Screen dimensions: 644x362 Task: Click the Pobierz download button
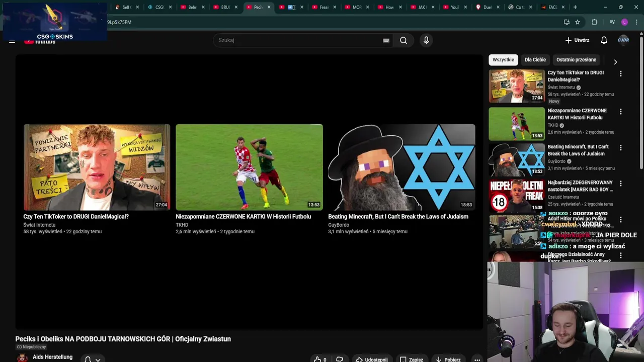(448, 359)
